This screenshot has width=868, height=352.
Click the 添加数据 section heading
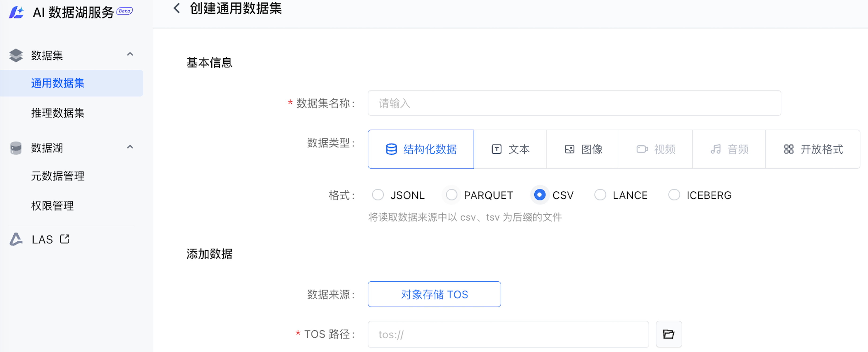point(209,253)
